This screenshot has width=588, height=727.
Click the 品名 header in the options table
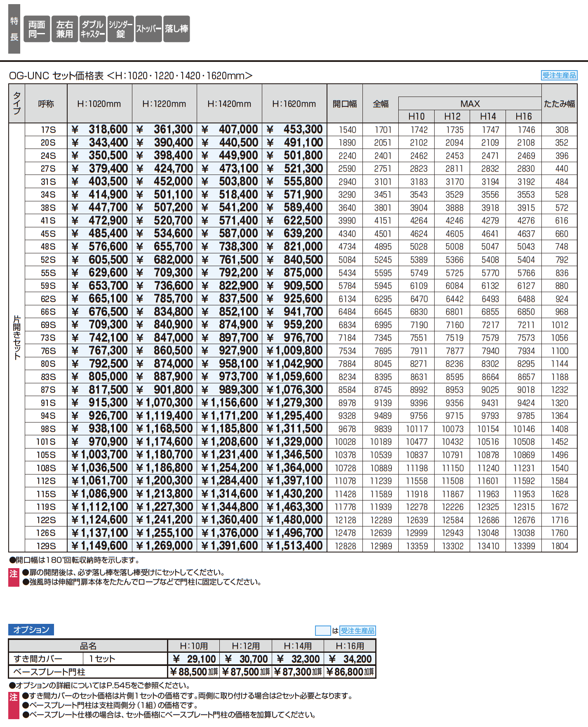(x=88, y=646)
